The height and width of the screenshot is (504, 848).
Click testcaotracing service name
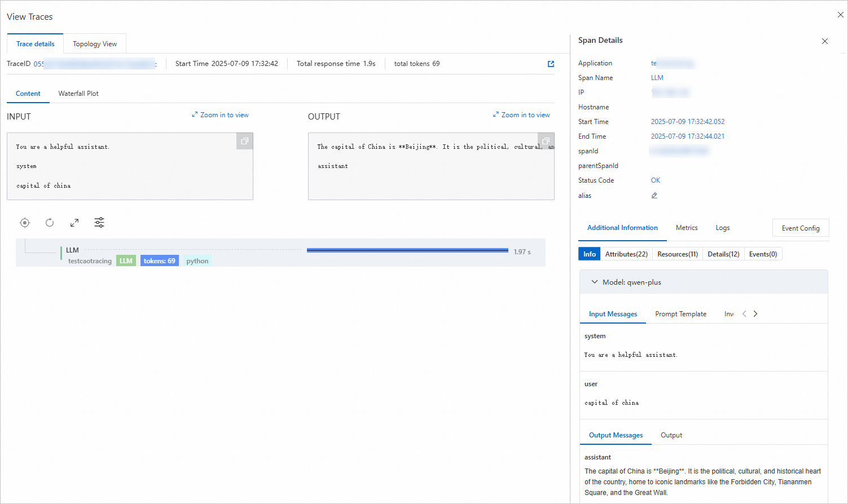click(x=90, y=261)
